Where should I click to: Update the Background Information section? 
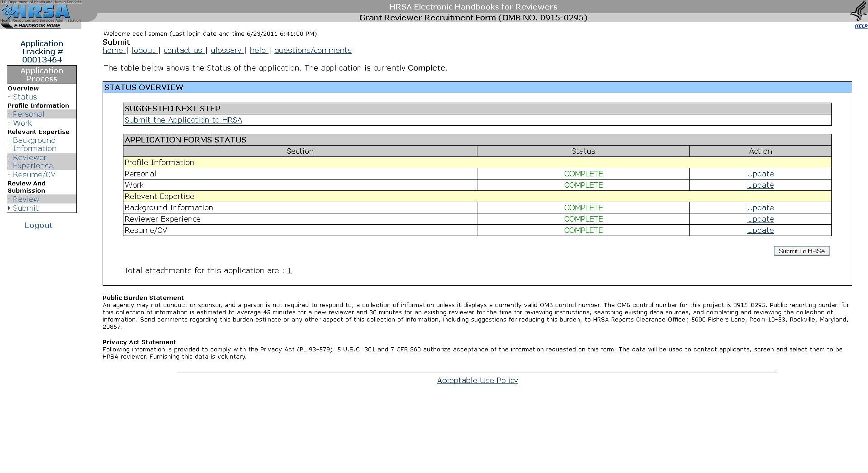(760, 208)
